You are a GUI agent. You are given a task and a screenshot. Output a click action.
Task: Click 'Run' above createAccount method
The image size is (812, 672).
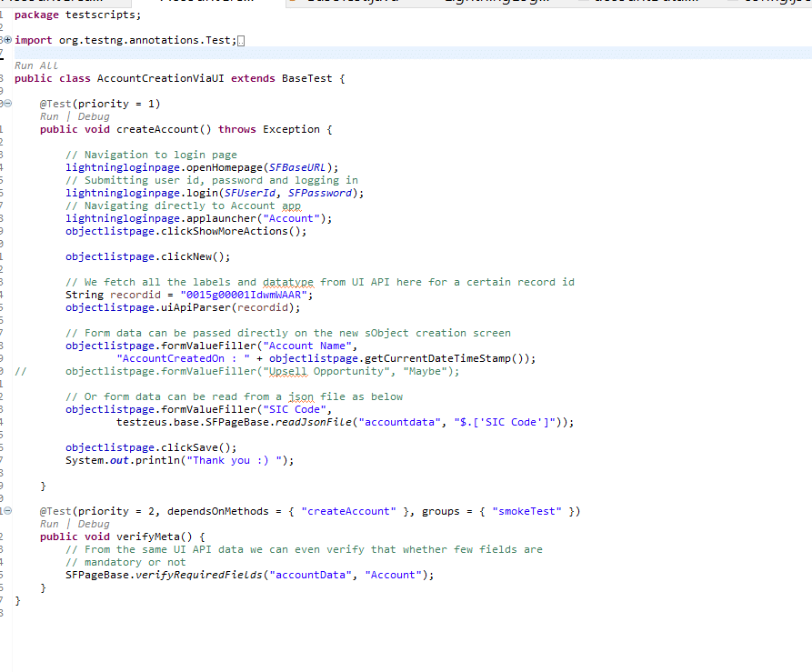[x=49, y=116]
